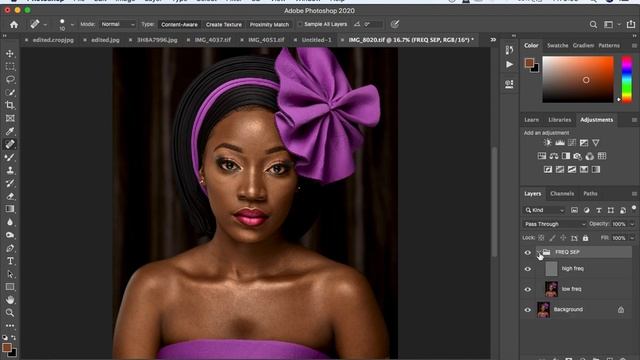Open the Mode Normal dropdown

tap(118, 24)
